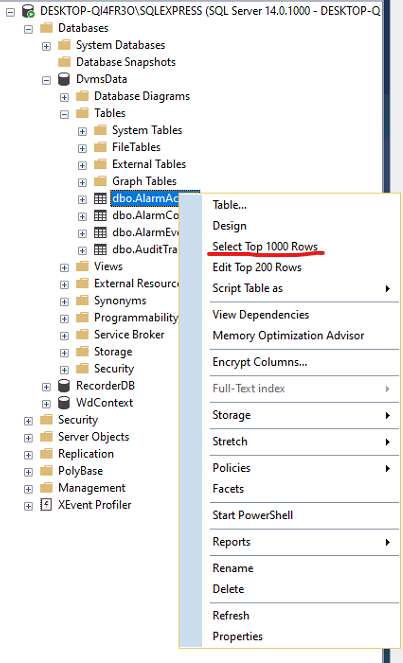
Task: Click the Tables folder icon
Action: [82, 113]
